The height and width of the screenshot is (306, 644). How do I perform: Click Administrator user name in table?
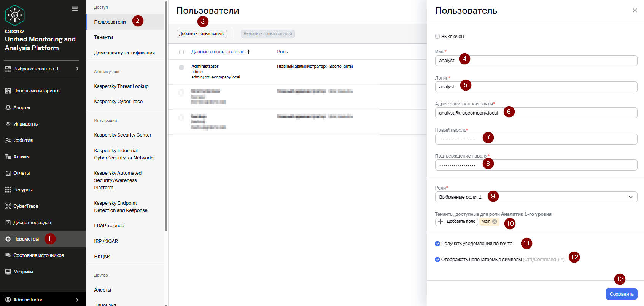tap(205, 66)
